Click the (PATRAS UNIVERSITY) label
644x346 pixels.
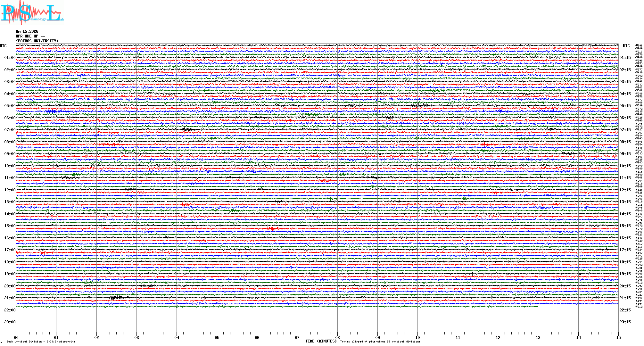click(x=37, y=41)
